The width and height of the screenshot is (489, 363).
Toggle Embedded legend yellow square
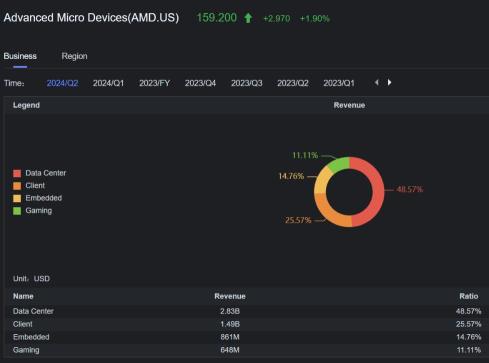click(17, 198)
